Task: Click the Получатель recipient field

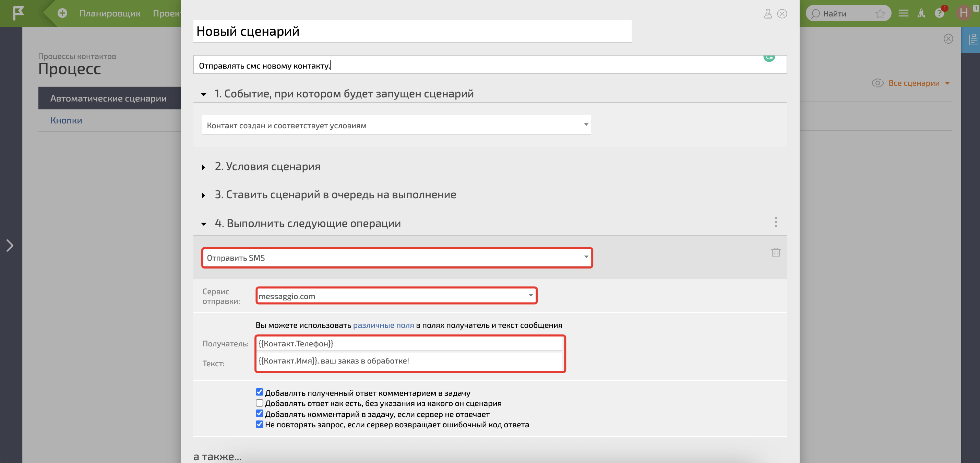Action: click(410, 344)
